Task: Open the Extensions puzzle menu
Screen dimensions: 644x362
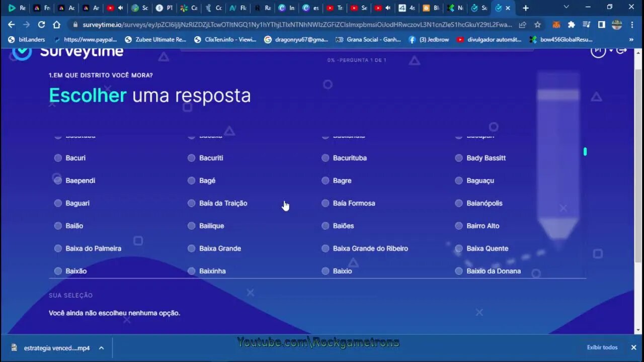Action: point(572,25)
